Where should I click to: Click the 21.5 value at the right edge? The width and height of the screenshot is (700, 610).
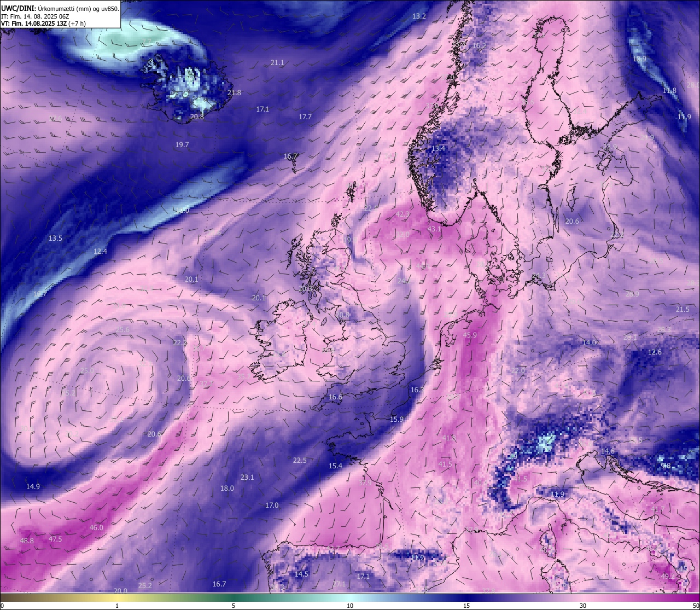pyautogui.click(x=682, y=310)
